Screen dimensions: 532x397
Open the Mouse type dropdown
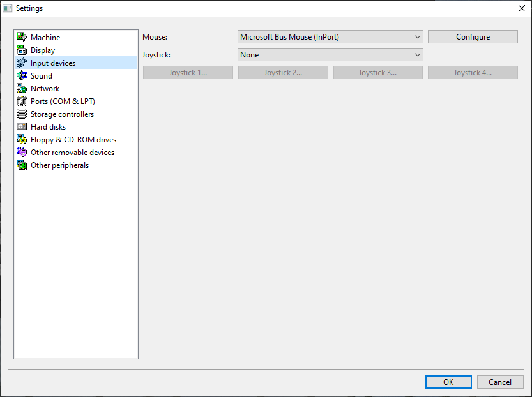point(330,37)
